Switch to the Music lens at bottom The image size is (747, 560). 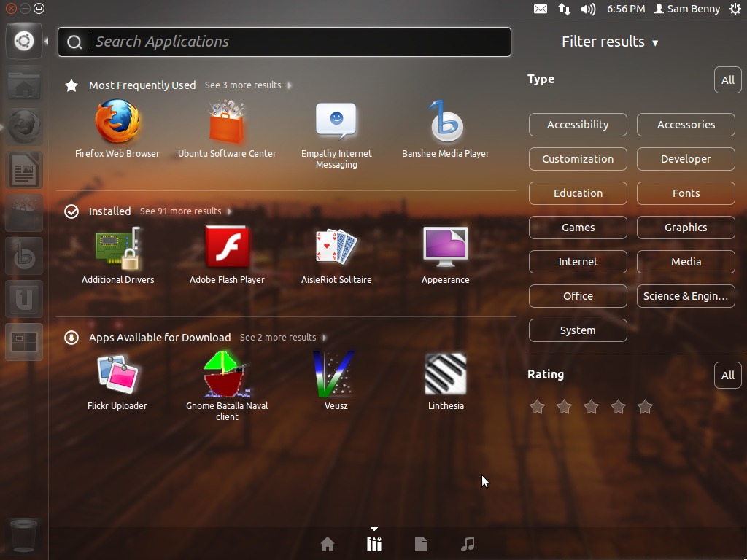pos(468,543)
